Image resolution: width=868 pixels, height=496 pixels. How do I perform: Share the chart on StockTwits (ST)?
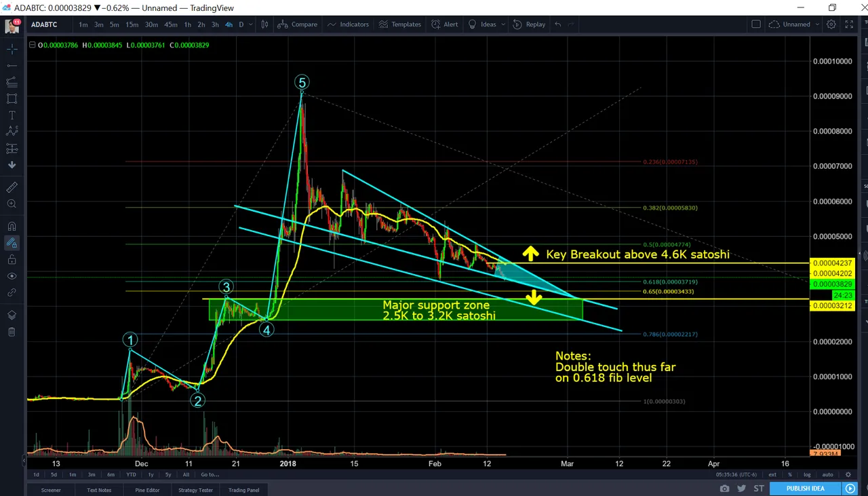pos(759,489)
